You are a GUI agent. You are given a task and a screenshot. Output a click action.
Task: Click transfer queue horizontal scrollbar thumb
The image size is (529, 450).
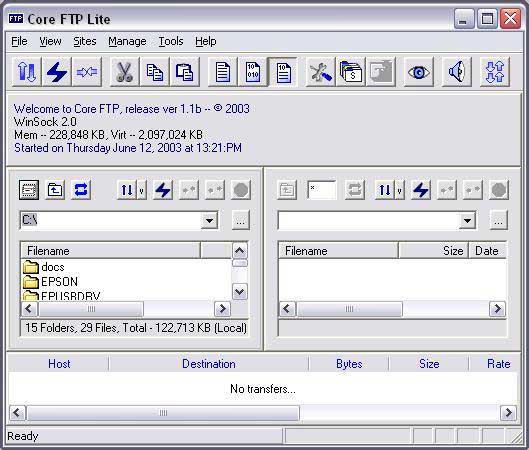[163, 413]
